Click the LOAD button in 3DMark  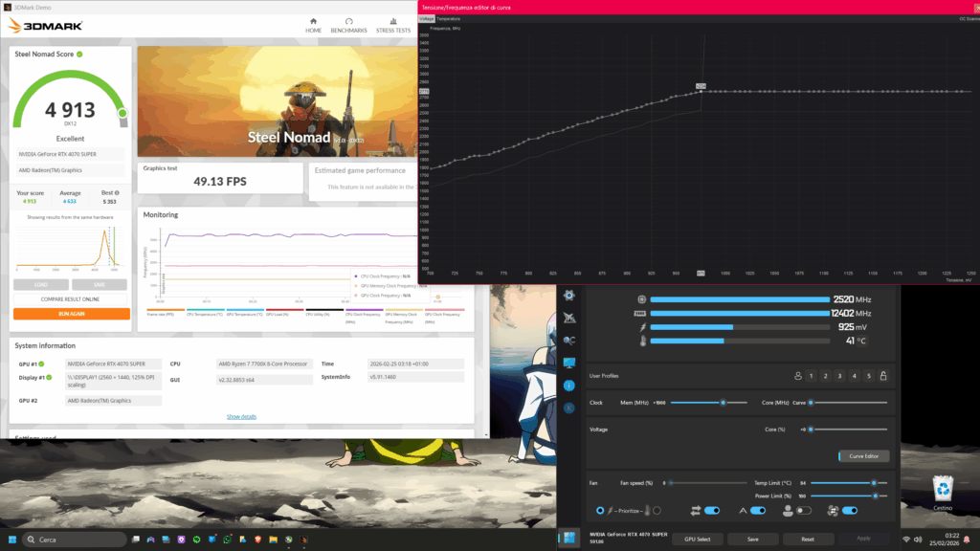pyautogui.click(x=40, y=285)
